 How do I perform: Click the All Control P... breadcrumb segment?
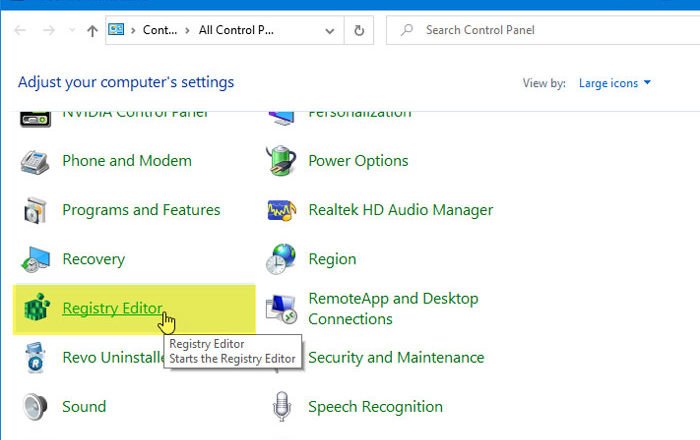pos(236,30)
